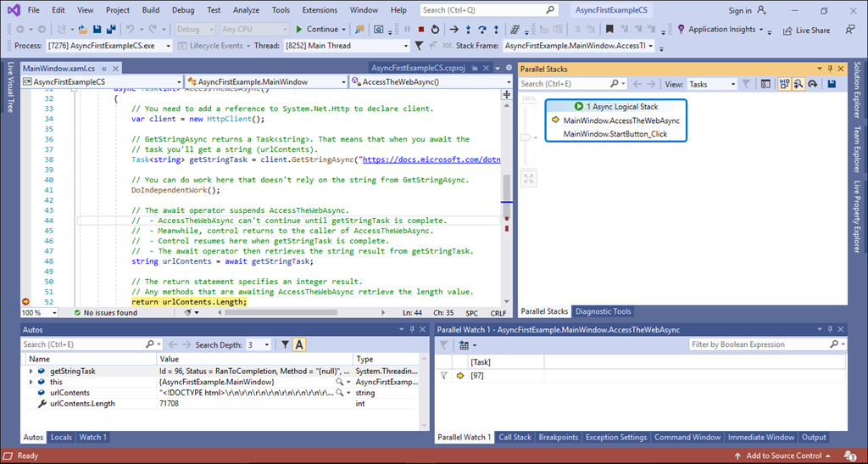Open the Debug menu

[182, 10]
